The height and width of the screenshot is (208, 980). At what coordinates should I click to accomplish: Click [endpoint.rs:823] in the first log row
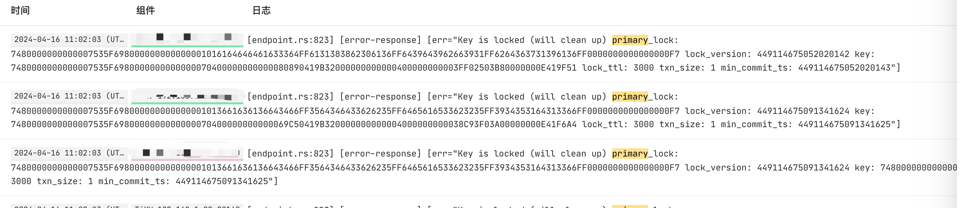pyautogui.click(x=290, y=40)
